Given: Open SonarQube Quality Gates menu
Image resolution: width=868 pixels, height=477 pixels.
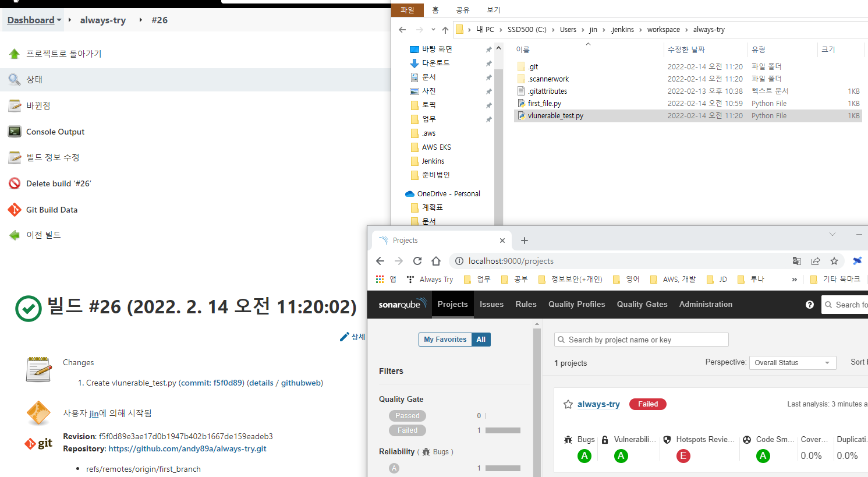Looking at the screenshot, I should 642,305.
